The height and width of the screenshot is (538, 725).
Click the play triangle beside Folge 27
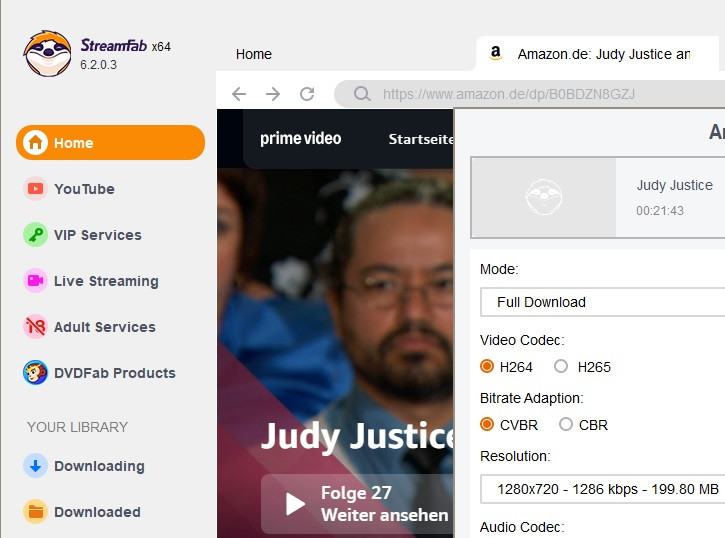click(x=295, y=504)
